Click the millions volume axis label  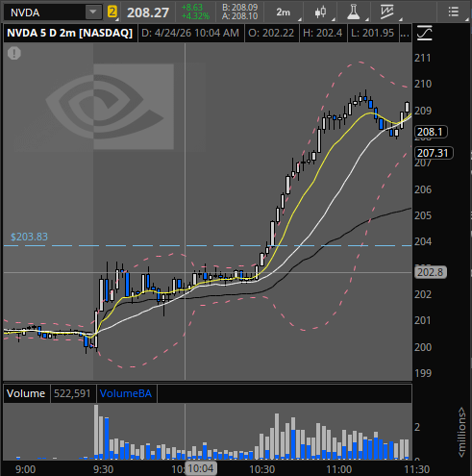[461, 432]
